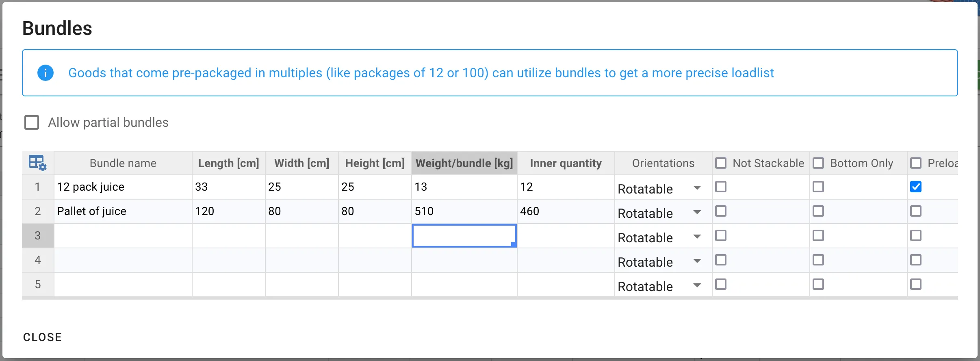Select the Weight/bundle column header
Image resolution: width=980 pixels, height=361 pixels.
point(464,163)
